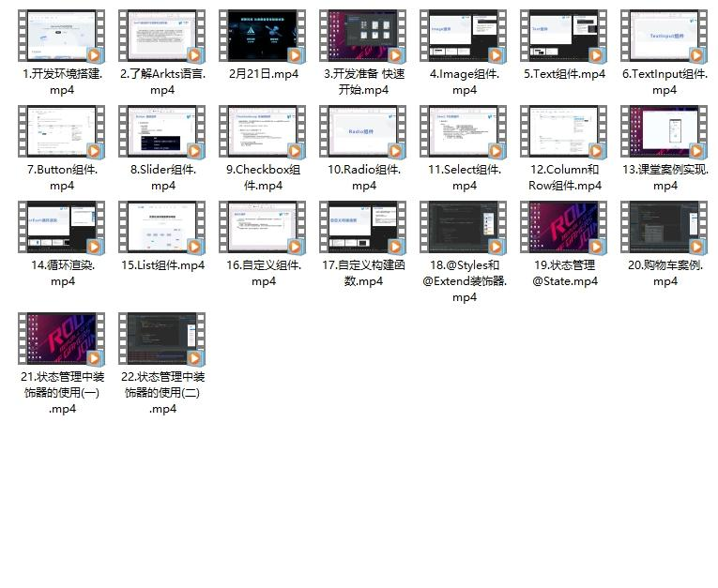The width and height of the screenshot is (718, 588).
Task: Click the 8.Slider组件.mp4 video icon
Action: point(162,132)
